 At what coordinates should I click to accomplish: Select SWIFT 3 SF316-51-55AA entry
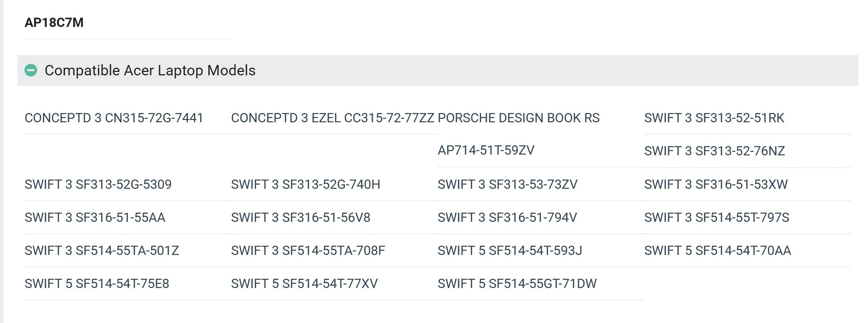95,218
